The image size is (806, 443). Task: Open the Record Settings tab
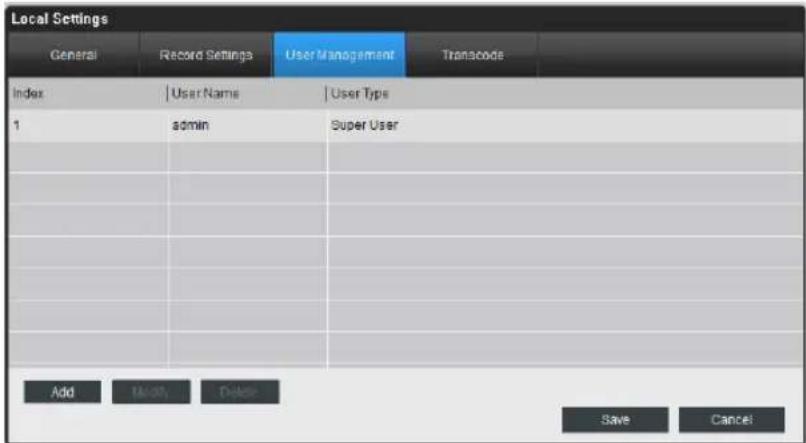(206, 55)
